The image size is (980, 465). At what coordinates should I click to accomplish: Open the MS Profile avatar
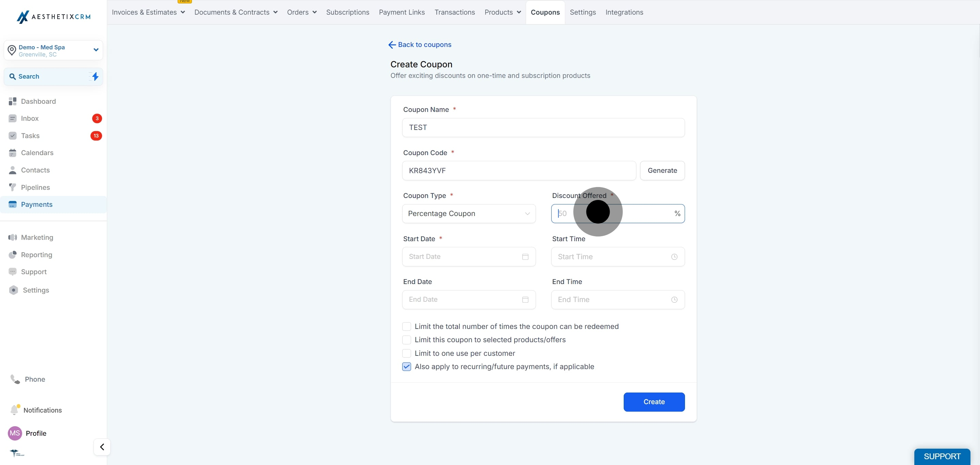pos(15,433)
